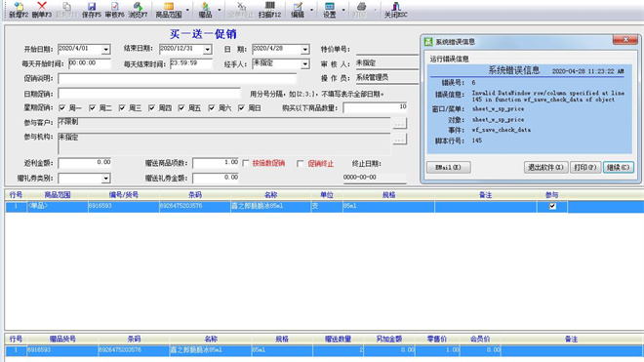Toggle the 周日 checkbox
Viewport: 644px width, 362px height.
coord(241,108)
